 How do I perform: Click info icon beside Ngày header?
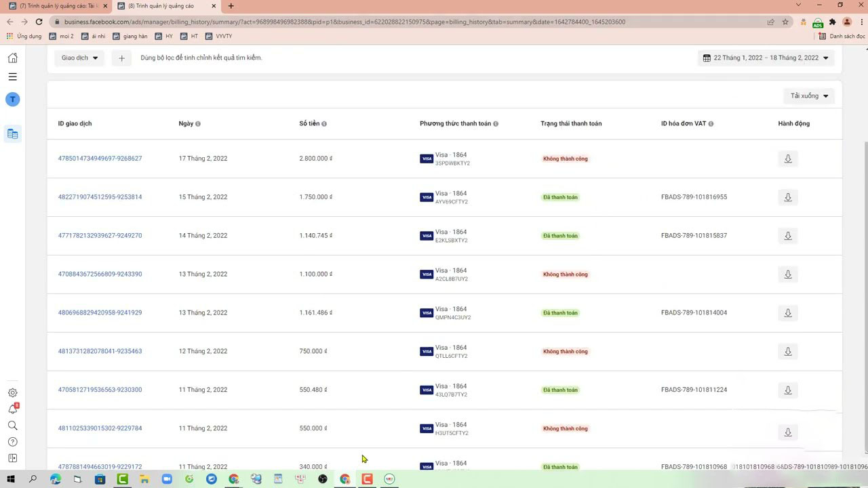[x=198, y=124]
